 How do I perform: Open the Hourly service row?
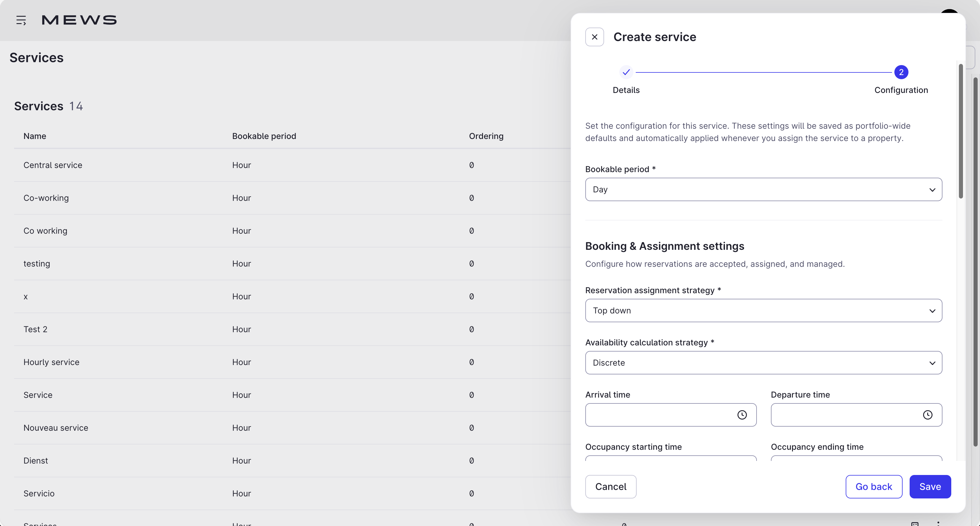pyautogui.click(x=292, y=362)
